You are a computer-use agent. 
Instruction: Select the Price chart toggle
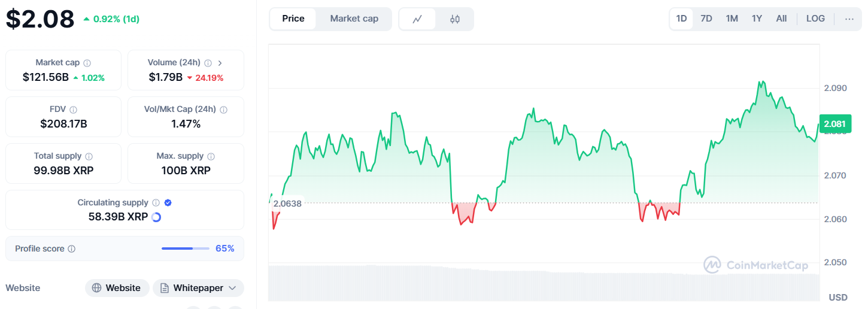293,19
